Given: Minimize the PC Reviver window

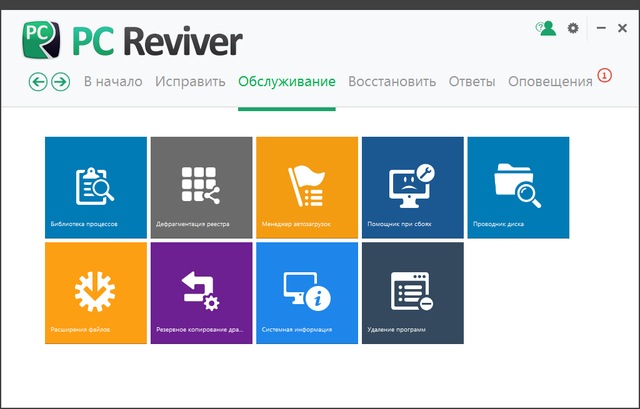Looking at the screenshot, I should click(601, 28).
